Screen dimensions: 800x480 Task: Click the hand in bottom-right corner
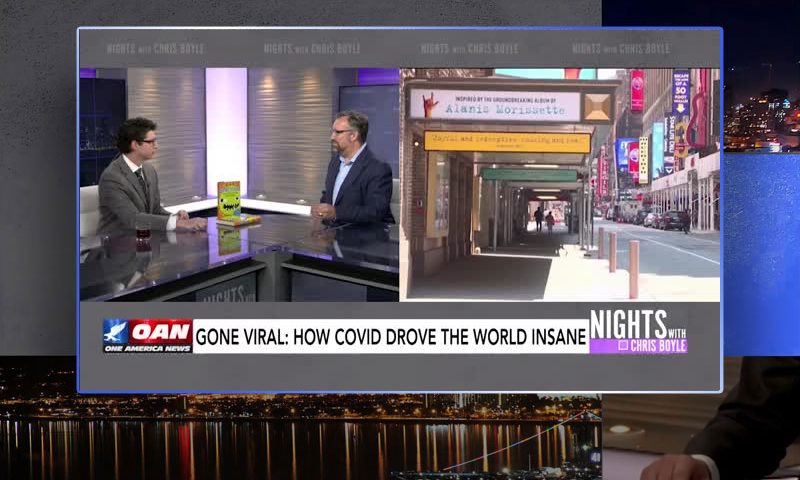coord(678,467)
